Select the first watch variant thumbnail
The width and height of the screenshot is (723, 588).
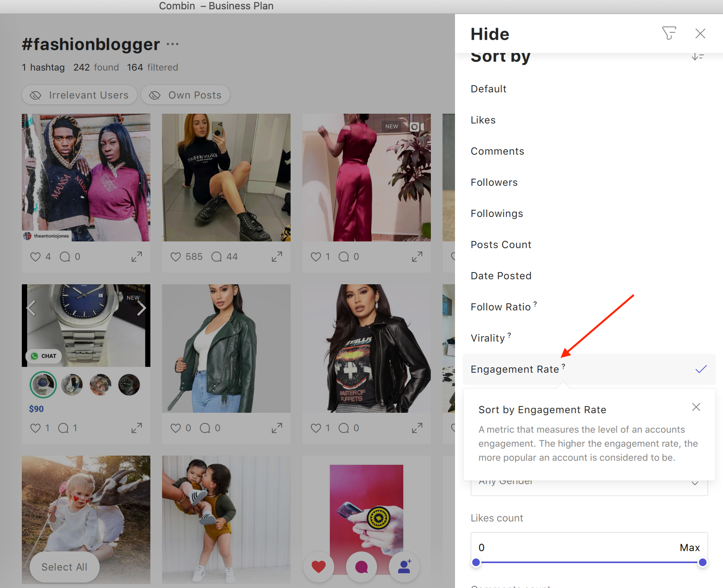tap(43, 385)
